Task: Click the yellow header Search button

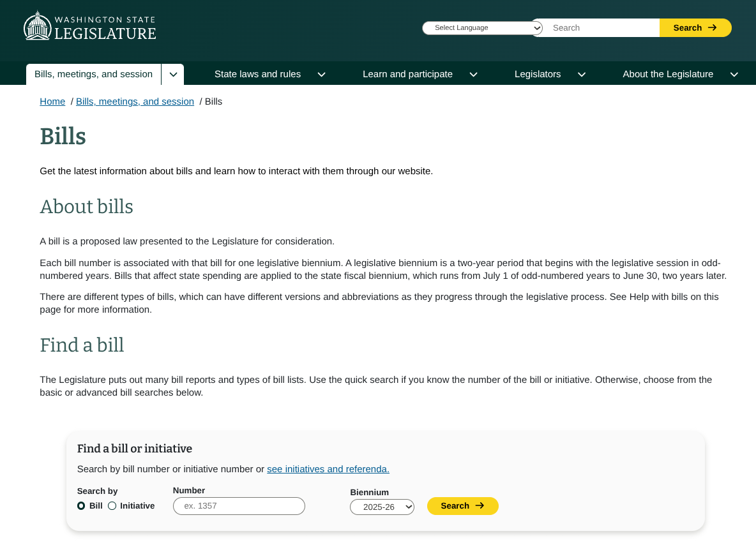Action: pos(695,28)
